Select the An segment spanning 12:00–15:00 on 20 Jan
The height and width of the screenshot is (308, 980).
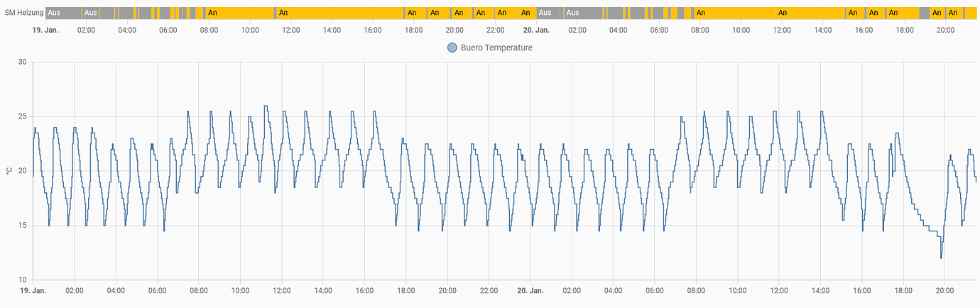810,13
